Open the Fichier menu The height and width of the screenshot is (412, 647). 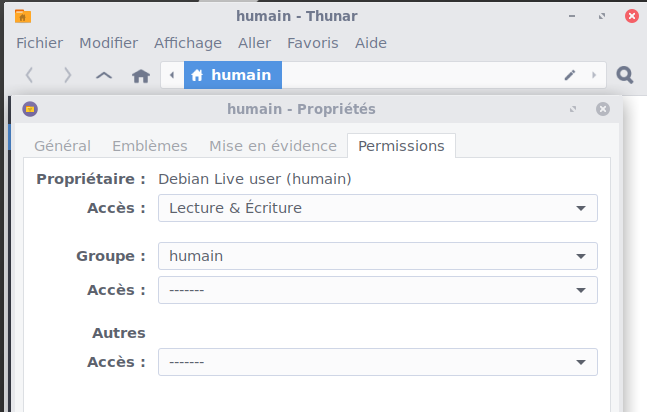click(39, 43)
